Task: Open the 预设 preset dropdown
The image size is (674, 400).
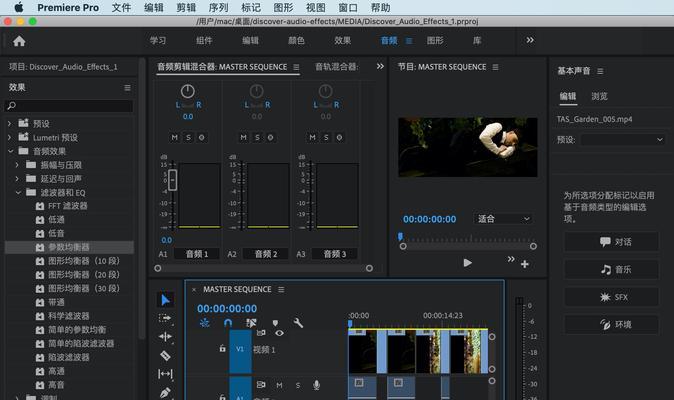Action: [623, 140]
